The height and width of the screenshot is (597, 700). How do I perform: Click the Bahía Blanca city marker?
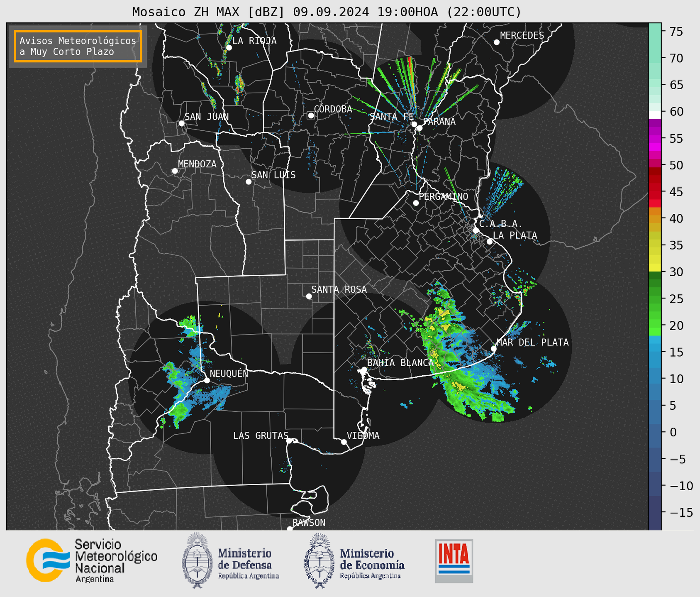pos(364,369)
